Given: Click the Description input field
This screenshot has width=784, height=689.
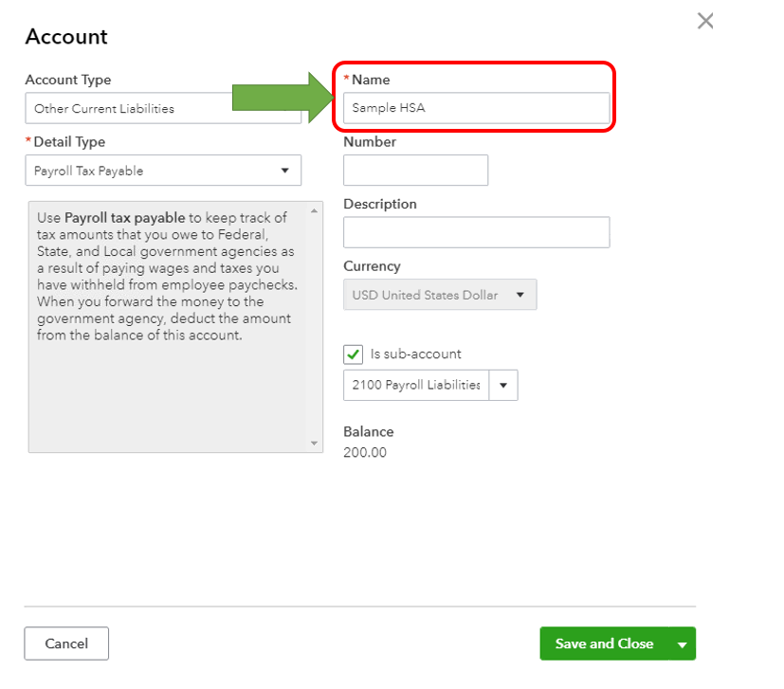Looking at the screenshot, I should (476, 232).
